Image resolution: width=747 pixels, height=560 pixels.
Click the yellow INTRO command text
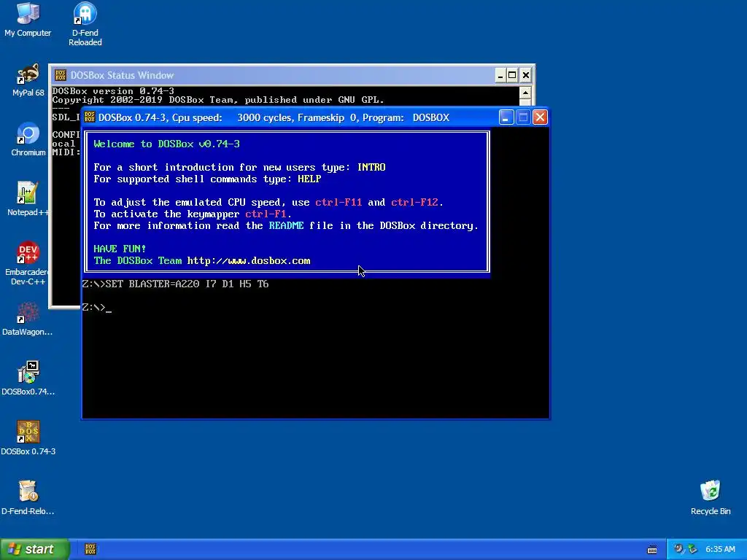371,167
